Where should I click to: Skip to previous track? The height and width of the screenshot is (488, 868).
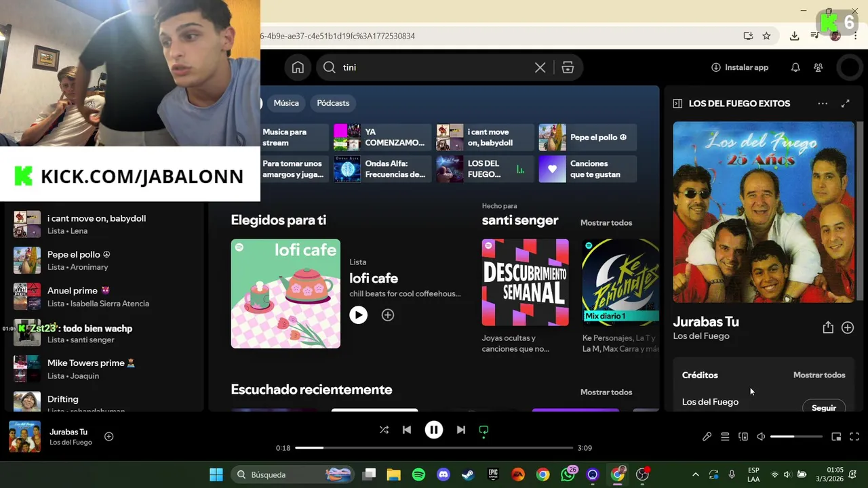407,430
